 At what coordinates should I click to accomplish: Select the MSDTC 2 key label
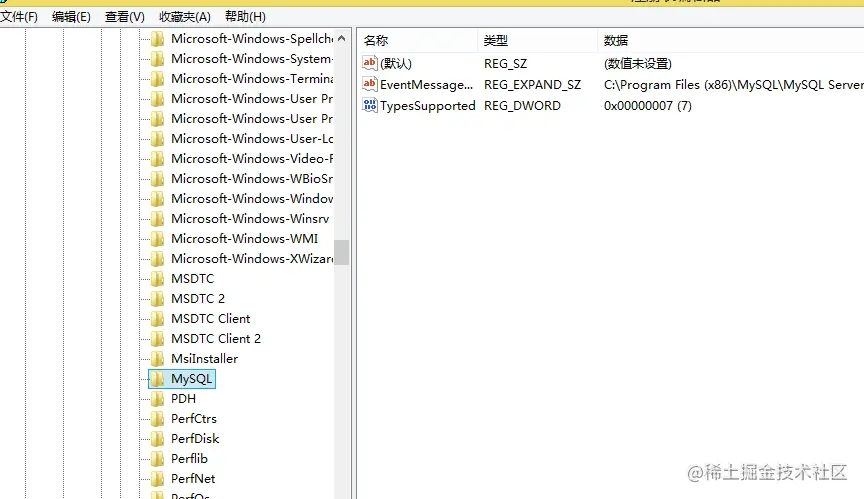(198, 299)
